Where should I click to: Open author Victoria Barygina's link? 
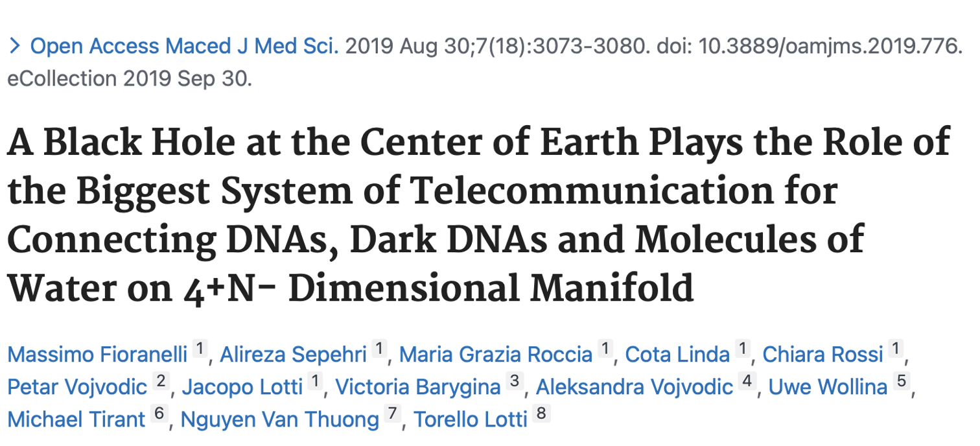pos(418,387)
